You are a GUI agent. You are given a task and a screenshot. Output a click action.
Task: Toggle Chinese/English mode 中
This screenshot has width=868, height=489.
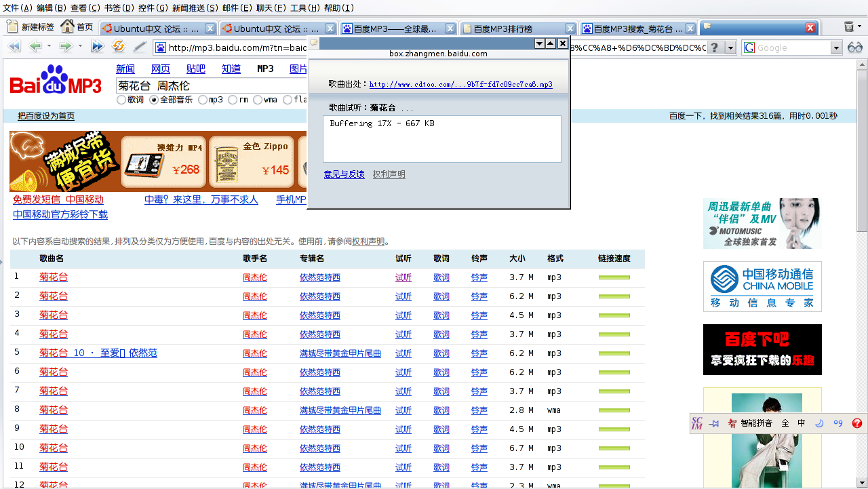click(802, 423)
